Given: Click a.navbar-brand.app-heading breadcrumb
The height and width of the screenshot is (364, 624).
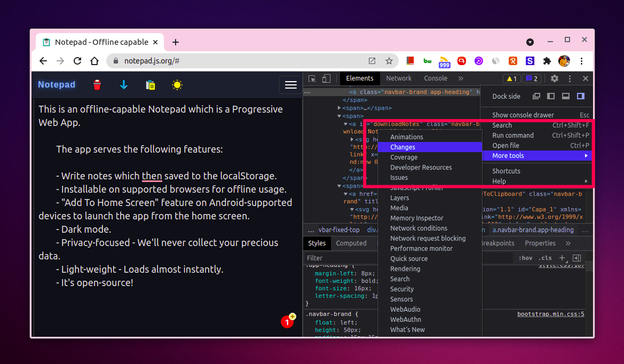Looking at the screenshot, I should tap(533, 230).
